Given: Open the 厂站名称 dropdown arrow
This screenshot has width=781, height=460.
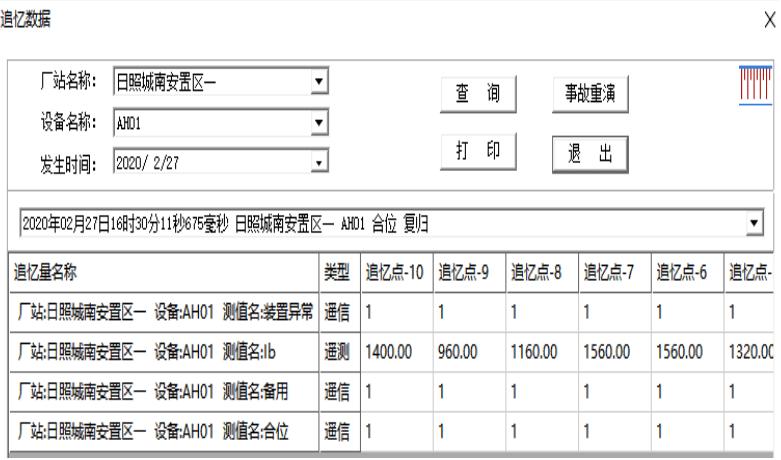Looking at the screenshot, I should point(319,81).
